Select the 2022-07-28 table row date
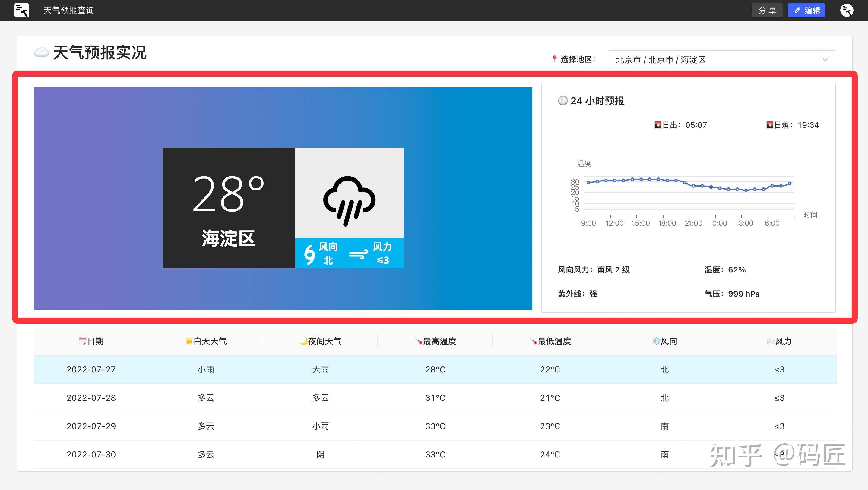Screen dimensions: 868x490 tap(91, 398)
